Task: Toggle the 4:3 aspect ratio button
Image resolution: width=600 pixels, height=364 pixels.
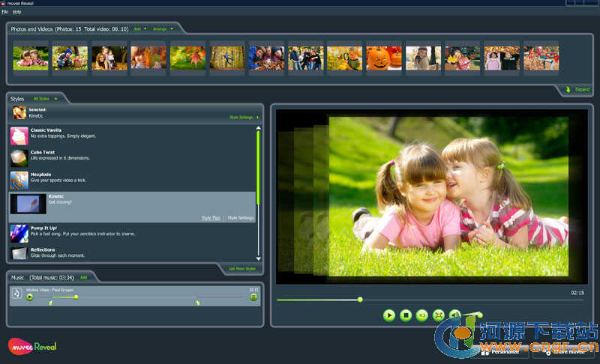Action: 422,315
